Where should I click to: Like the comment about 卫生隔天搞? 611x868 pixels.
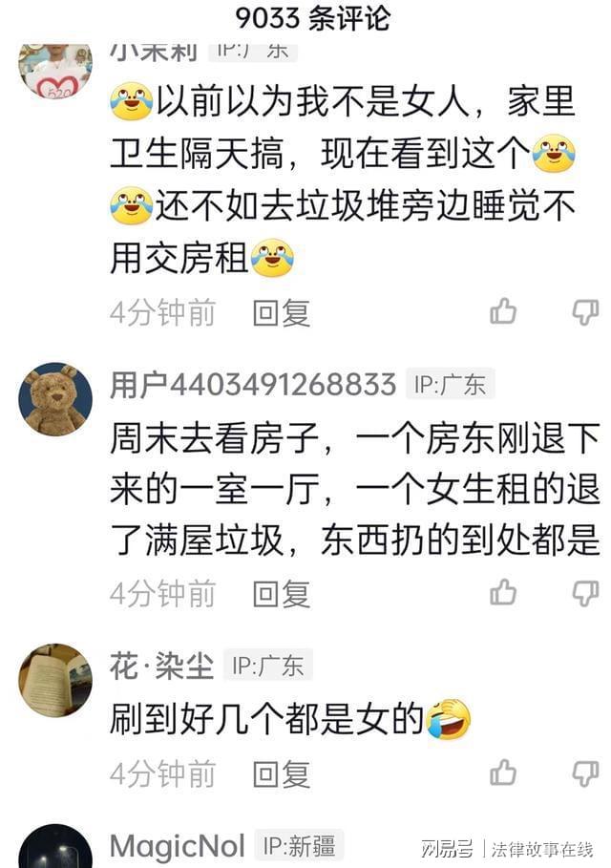coord(503,311)
